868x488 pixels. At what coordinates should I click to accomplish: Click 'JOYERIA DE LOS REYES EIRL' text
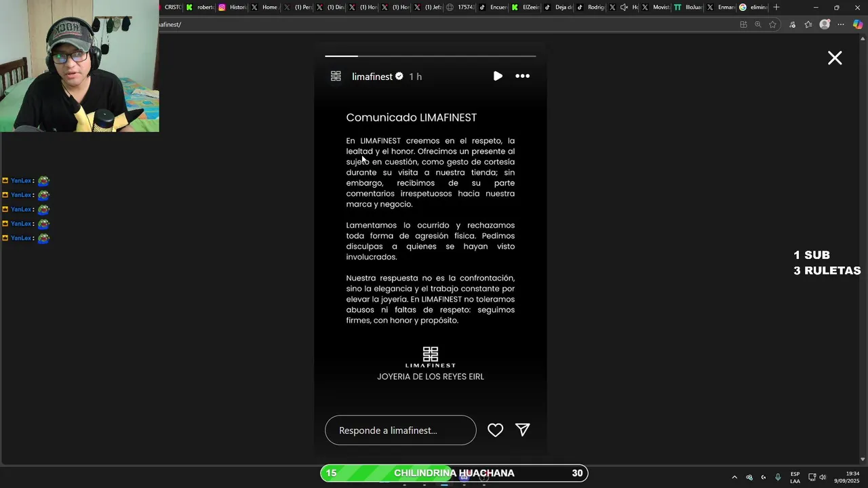point(431,377)
